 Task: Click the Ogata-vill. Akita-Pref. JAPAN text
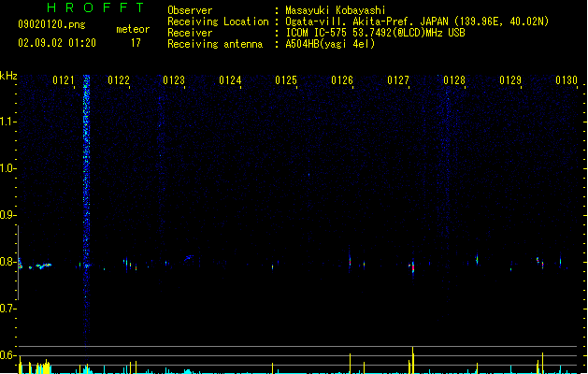coord(366,22)
